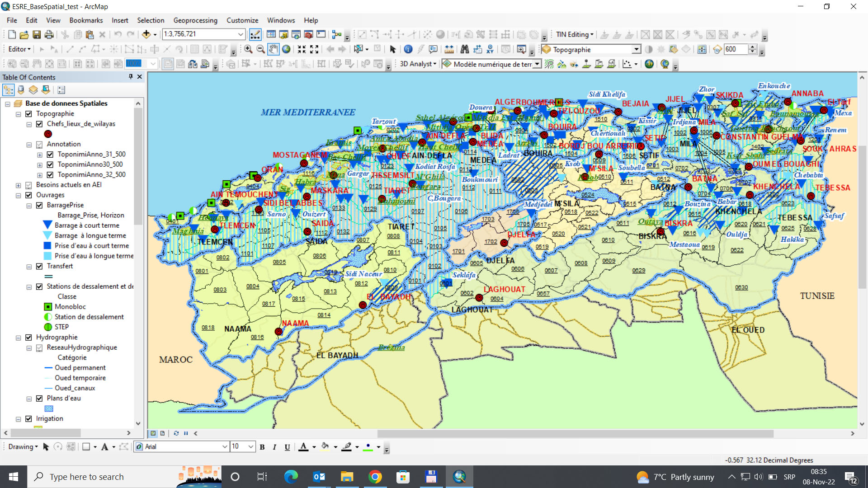Screen dimensions: 868x488
Task: Enable the Besoins actuels en AEI layer
Action: click(x=29, y=185)
